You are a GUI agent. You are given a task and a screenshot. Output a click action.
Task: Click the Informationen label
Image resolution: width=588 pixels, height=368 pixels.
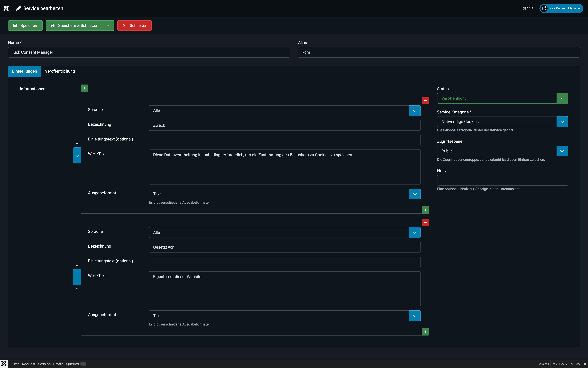tap(33, 89)
